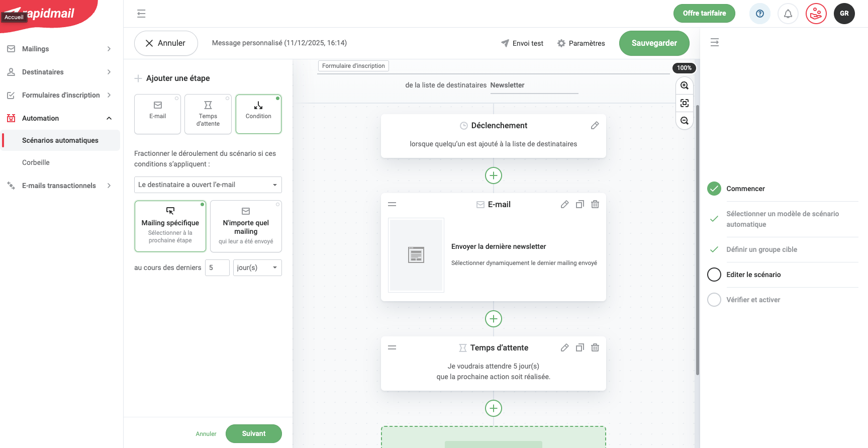Click the zoom in magnifier icon
The height and width of the screenshot is (448, 868).
coord(684,85)
